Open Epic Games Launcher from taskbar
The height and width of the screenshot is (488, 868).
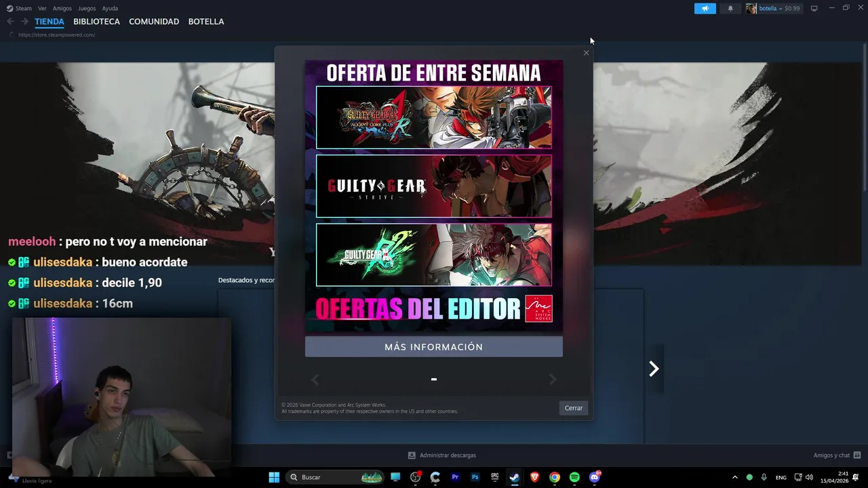point(495,477)
